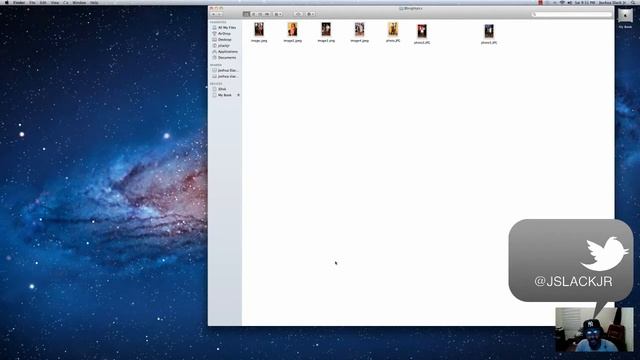
Task: Click the volume icon in menu bar
Action: pos(570,2)
